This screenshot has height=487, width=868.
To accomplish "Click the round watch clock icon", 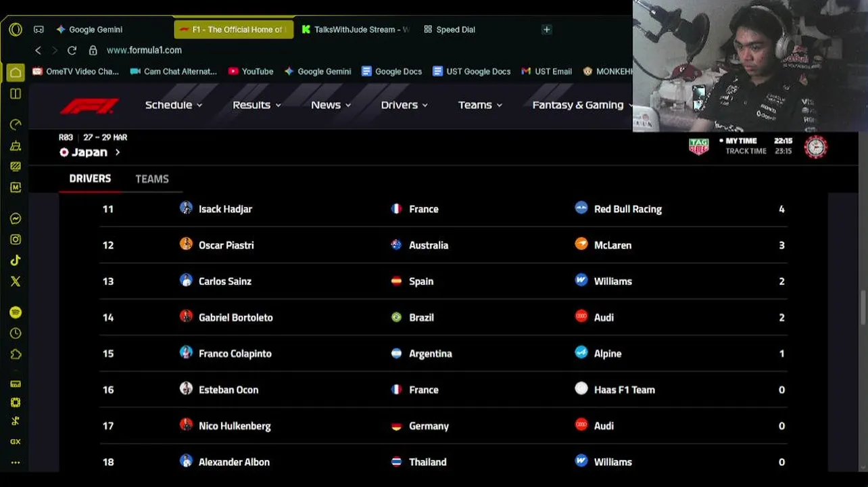I will coord(816,147).
